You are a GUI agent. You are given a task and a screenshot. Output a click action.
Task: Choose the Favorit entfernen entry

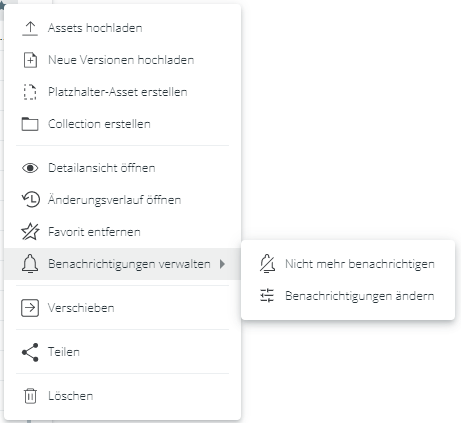(122, 232)
